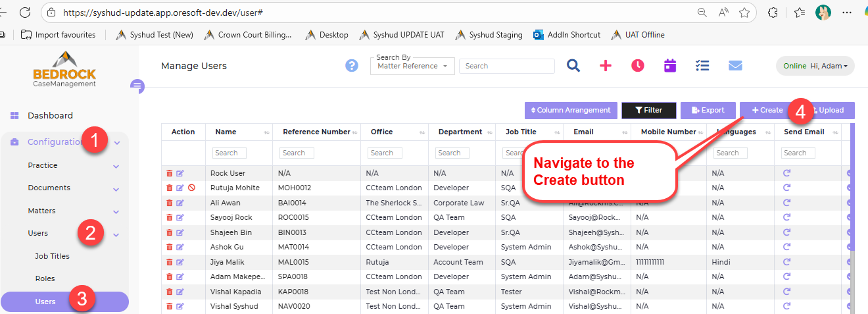This screenshot has width=868, height=314.
Task: Collapse sidebar using the purple menu icon
Action: 137,86
